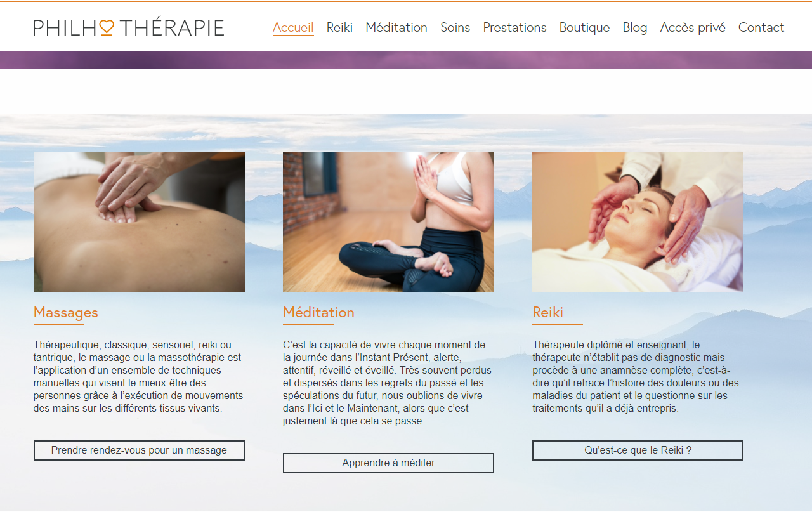Image resolution: width=812 pixels, height=512 pixels.
Task: Open Accès privé in the navigation
Action: [693, 27]
